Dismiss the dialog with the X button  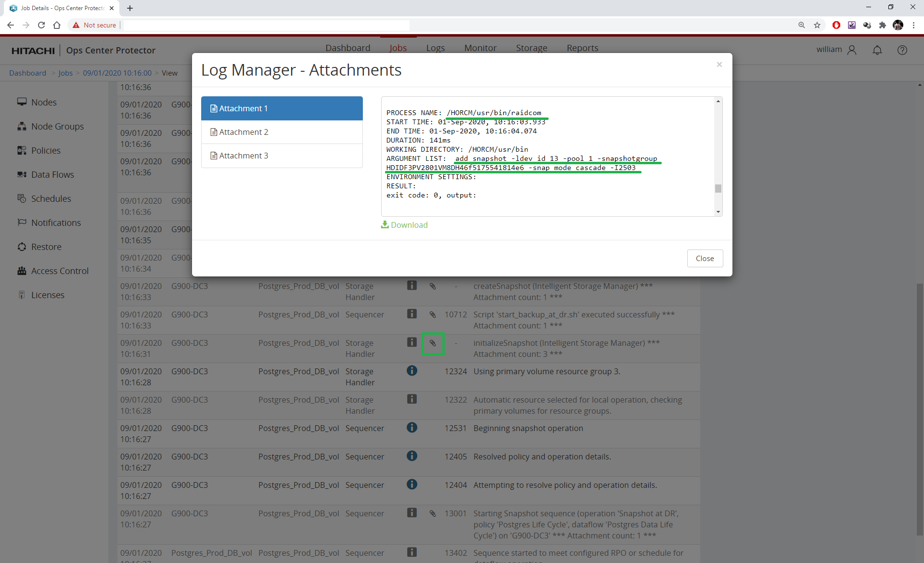[719, 65]
